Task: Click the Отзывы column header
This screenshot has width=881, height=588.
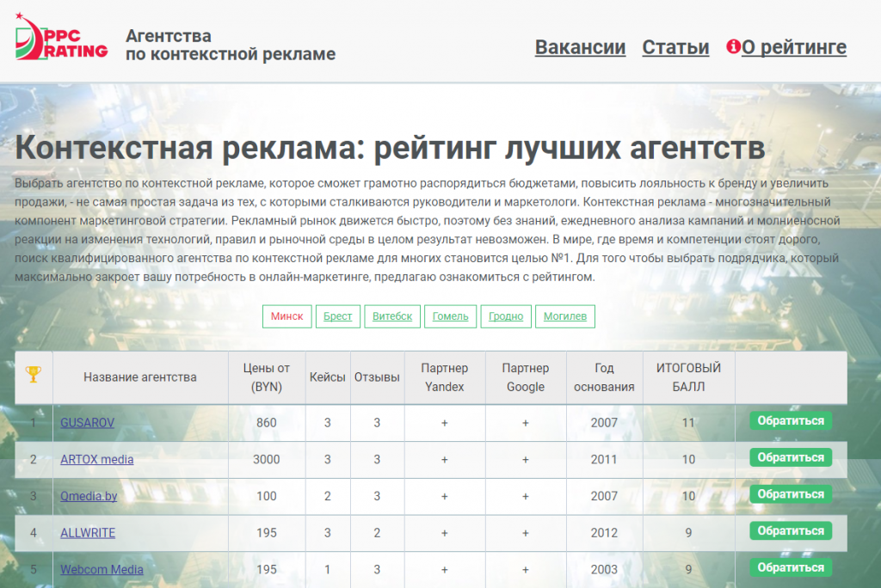Action: pos(377,377)
